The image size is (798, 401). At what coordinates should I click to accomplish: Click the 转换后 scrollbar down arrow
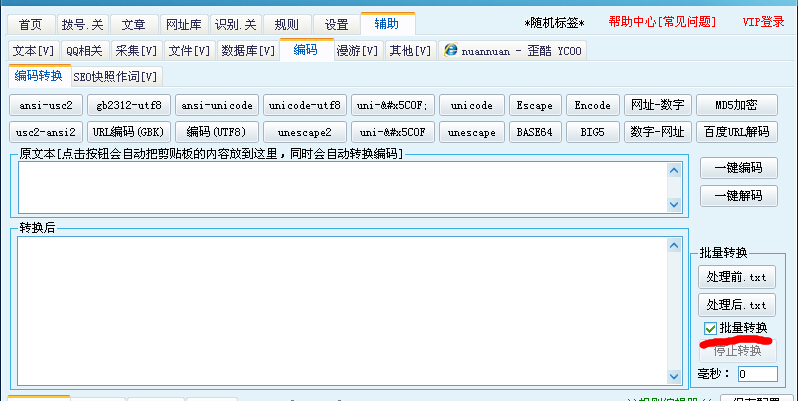674,377
